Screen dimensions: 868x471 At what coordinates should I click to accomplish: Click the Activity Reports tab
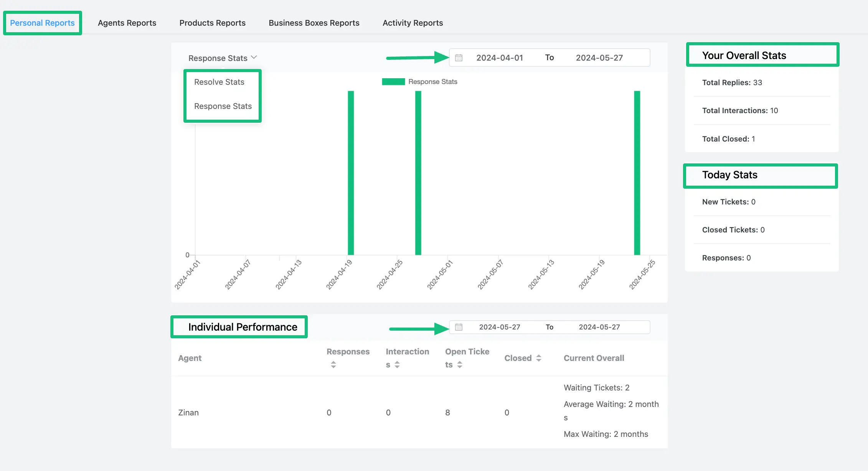pos(413,23)
